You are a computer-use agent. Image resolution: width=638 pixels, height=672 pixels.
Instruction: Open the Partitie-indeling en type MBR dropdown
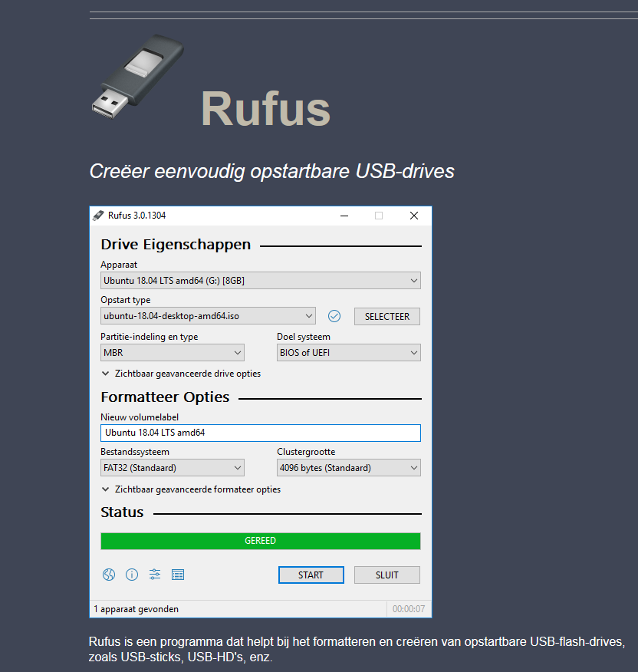pos(173,353)
